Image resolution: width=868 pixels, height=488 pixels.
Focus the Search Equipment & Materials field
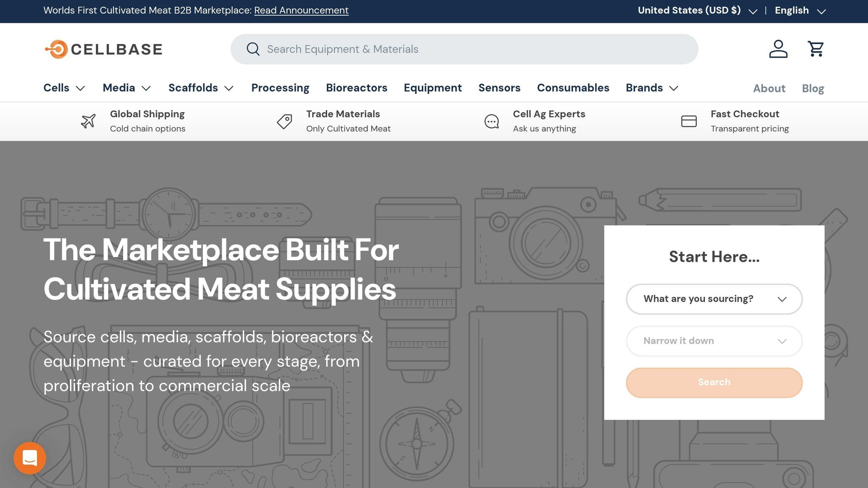[x=464, y=49]
